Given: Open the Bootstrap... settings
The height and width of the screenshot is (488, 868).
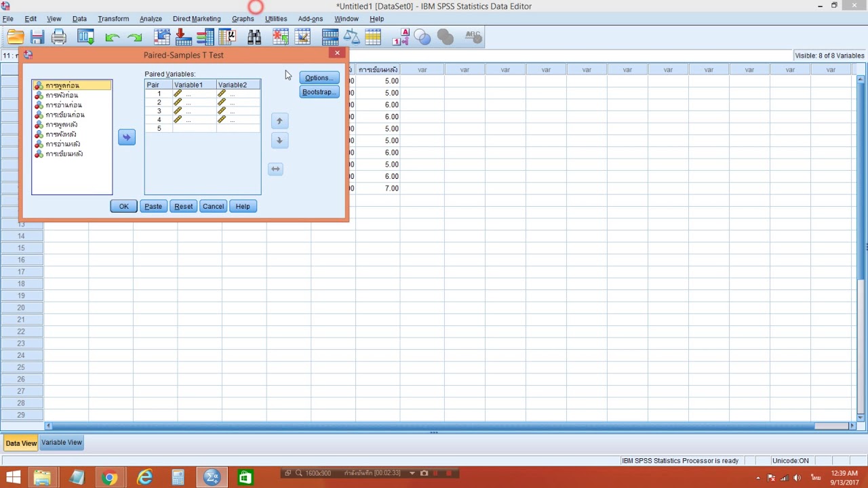Looking at the screenshot, I should click(319, 92).
